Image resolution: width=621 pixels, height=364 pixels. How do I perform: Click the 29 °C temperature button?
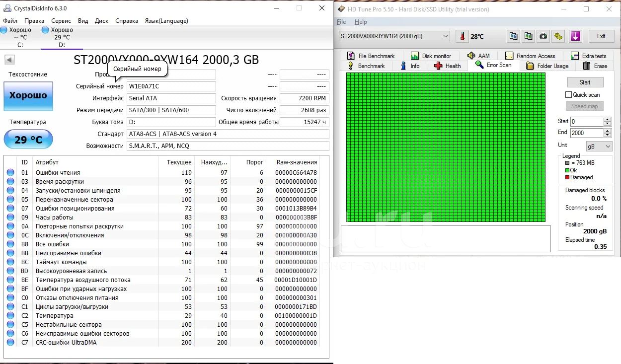tap(28, 140)
